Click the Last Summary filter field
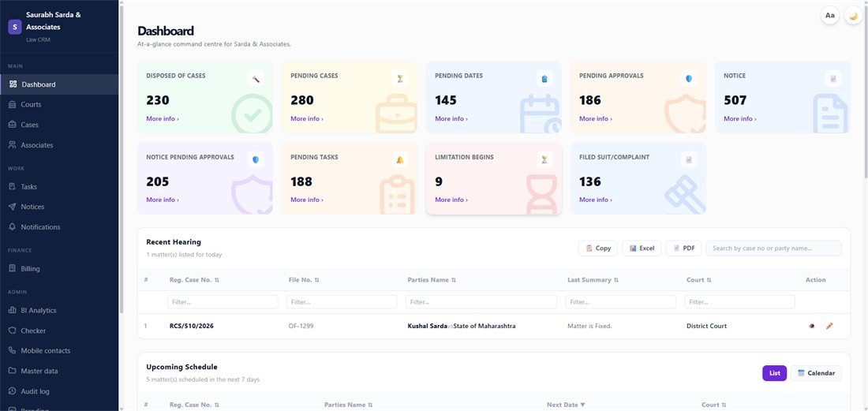The width and height of the screenshot is (868, 411). [620, 302]
